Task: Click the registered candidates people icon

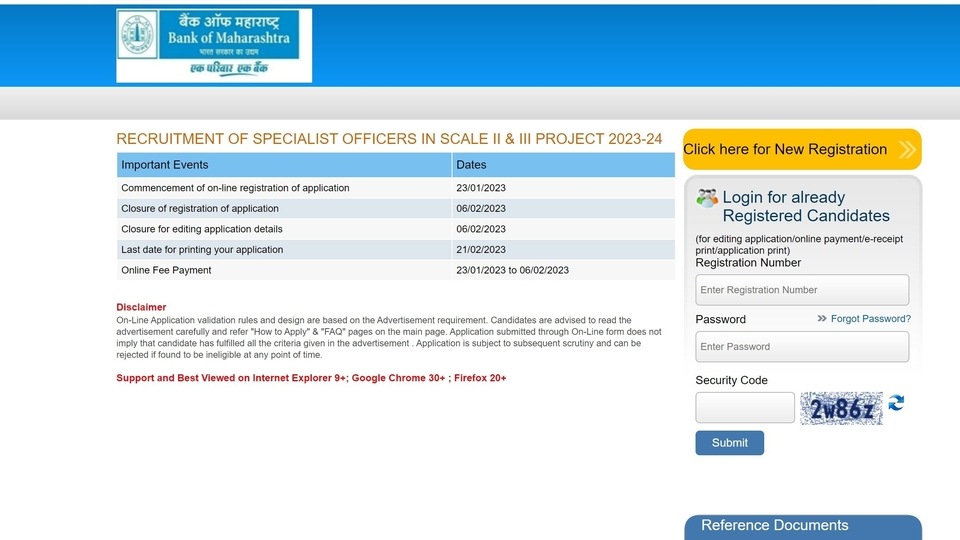Action: [707, 198]
